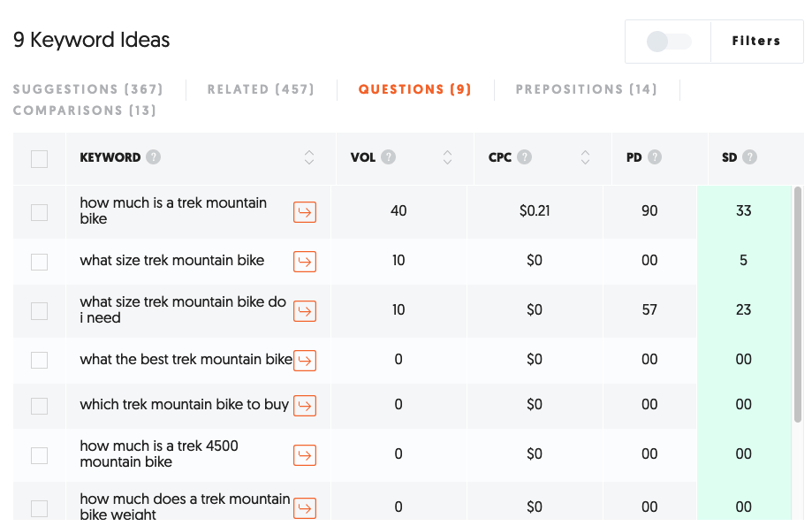The image size is (812, 526).
Task: Click arrow icon beside 'what size trek mountain bike'
Action: [x=305, y=261]
